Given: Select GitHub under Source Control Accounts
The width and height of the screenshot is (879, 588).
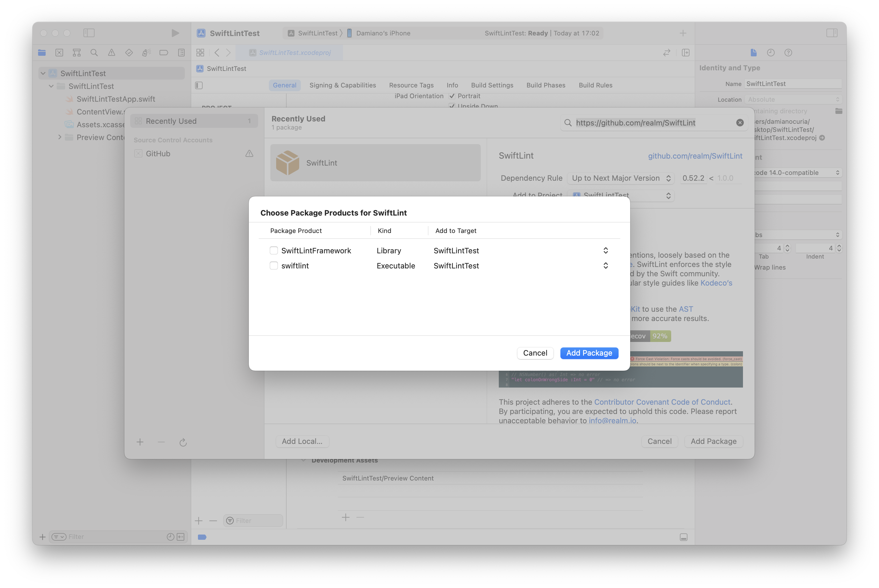Looking at the screenshot, I should [x=194, y=153].
